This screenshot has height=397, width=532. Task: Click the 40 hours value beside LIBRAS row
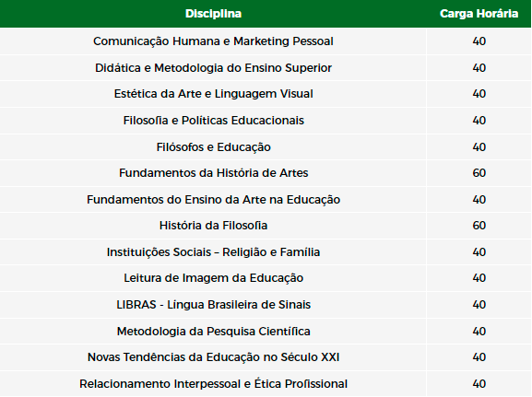click(x=479, y=305)
